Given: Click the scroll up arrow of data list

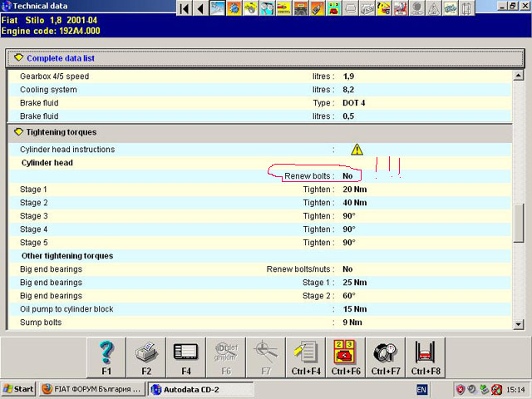Looking at the screenshot, I should tap(518, 76).
